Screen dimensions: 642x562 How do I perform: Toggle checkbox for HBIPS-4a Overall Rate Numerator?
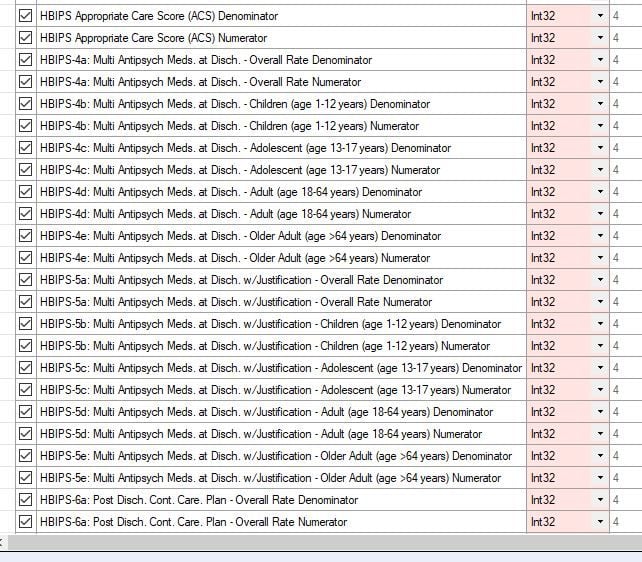click(x=25, y=82)
